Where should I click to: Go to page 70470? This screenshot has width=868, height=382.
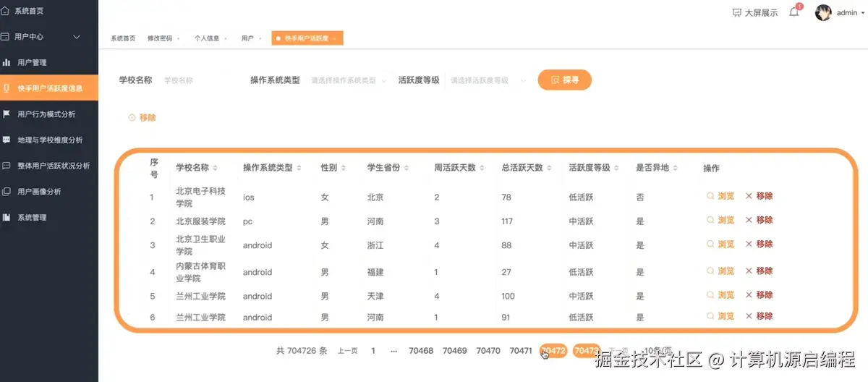pos(488,351)
